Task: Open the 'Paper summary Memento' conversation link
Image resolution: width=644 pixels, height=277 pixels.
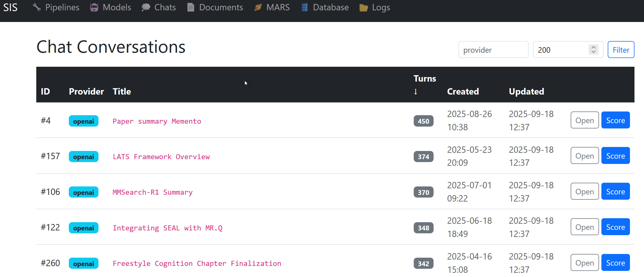Action: tap(157, 121)
